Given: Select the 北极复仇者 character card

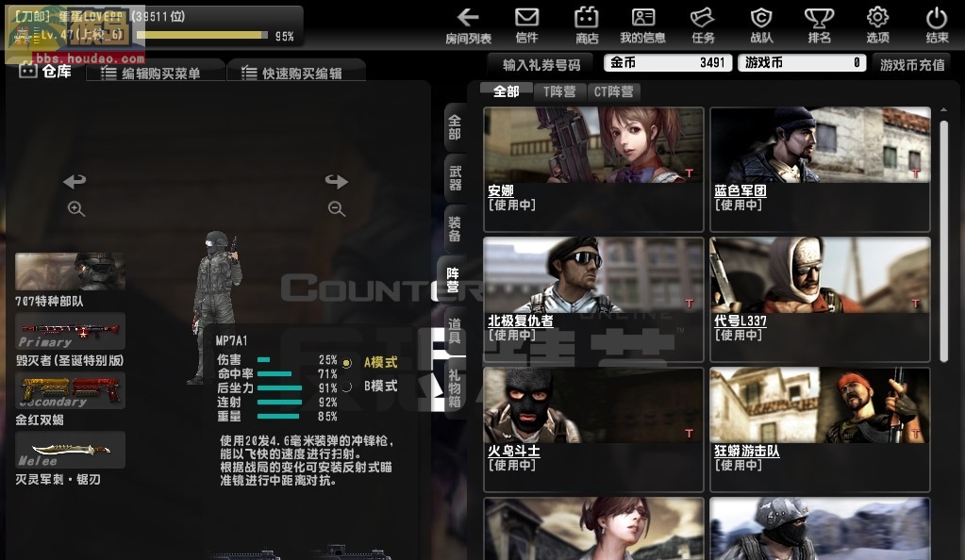Looking at the screenshot, I should click(x=593, y=299).
